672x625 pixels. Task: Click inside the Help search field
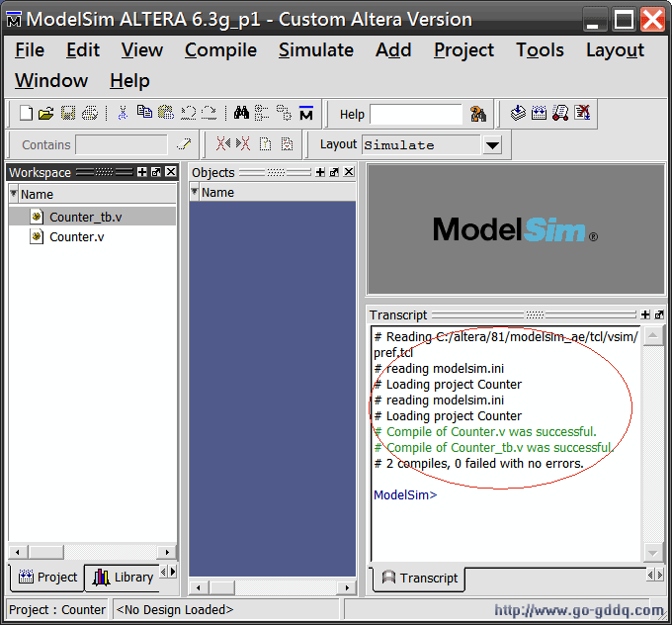tap(415, 115)
